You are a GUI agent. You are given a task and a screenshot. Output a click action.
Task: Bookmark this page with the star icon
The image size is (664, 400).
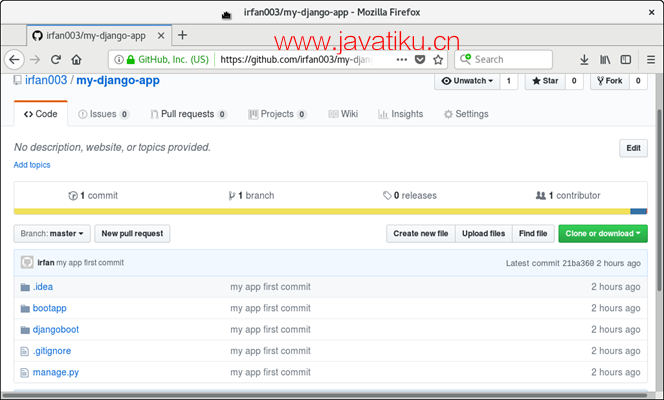438,60
